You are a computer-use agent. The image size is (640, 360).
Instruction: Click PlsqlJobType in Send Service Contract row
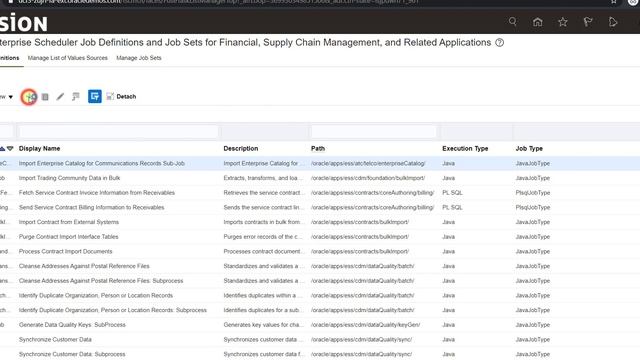tap(533, 207)
